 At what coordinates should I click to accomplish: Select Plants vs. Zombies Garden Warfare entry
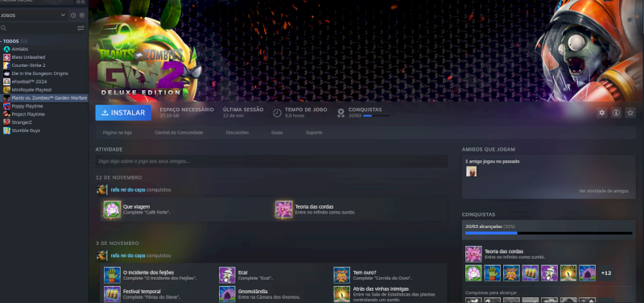click(x=44, y=98)
